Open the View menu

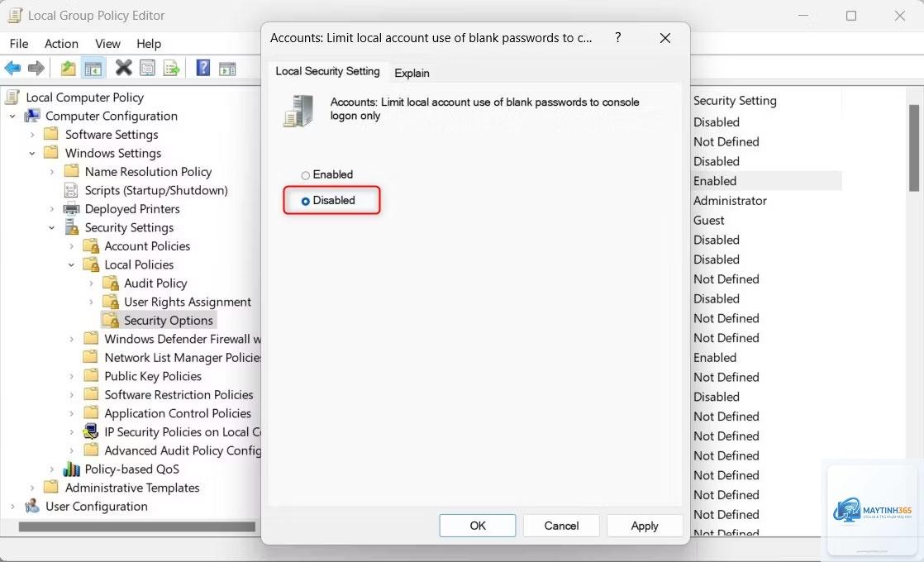[107, 44]
